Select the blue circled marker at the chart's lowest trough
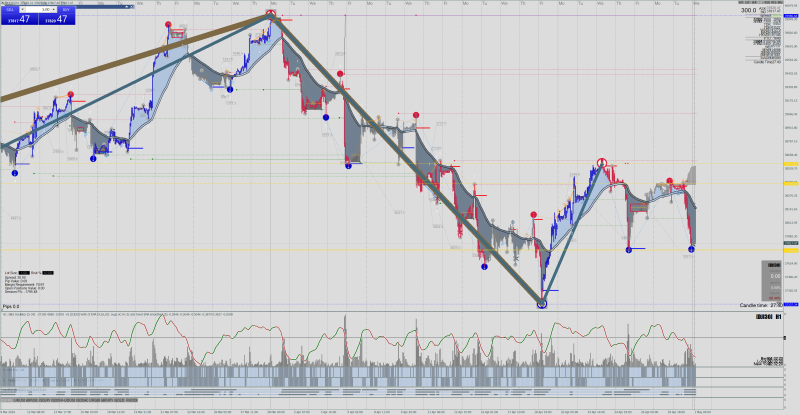The height and width of the screenshot is (415, 800). click(x=542, y=304)
